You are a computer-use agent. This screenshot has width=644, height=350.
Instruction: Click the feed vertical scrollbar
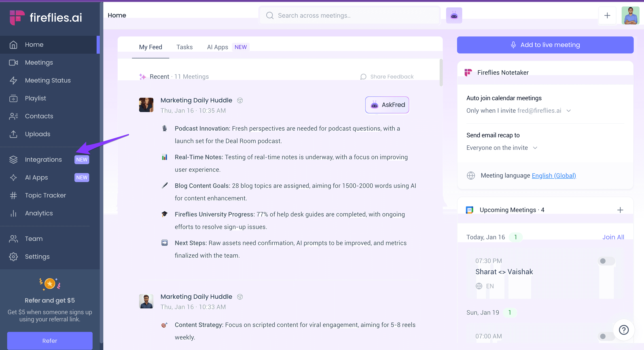click(441, 72)
